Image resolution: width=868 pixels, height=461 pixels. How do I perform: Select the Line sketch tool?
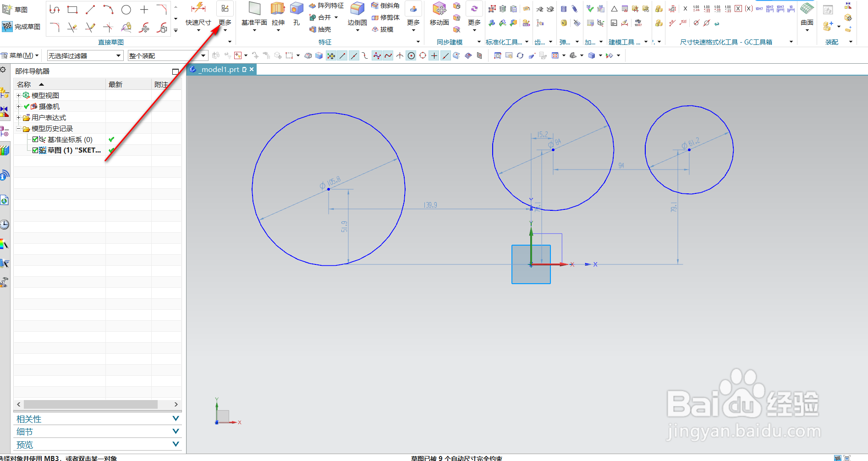[90, 10]
